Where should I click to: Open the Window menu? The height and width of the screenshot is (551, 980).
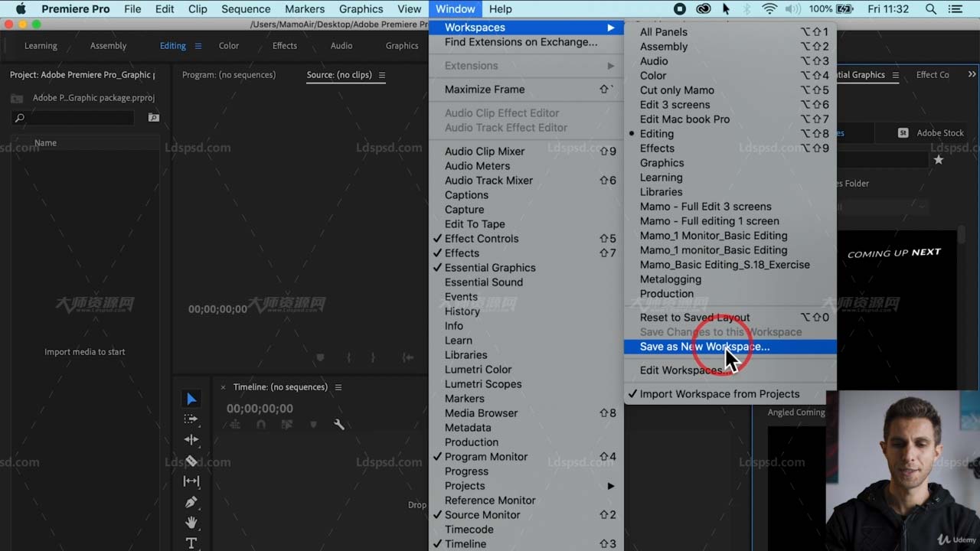point(456,9)
